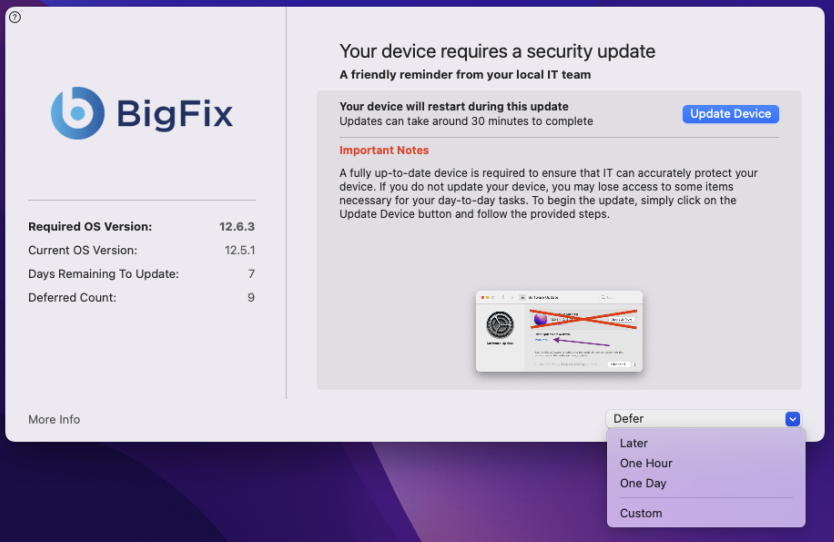Open the More Info link
The width and height of the screenshot is (834, 542).
click(54, 419)
